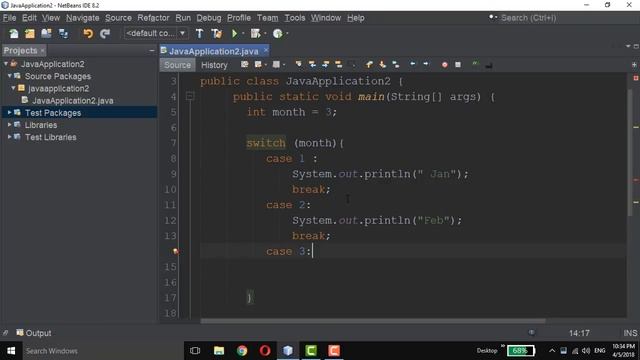The image size is (640, 360).
Task: Open the Source menu
Action: tap(118, 18)
